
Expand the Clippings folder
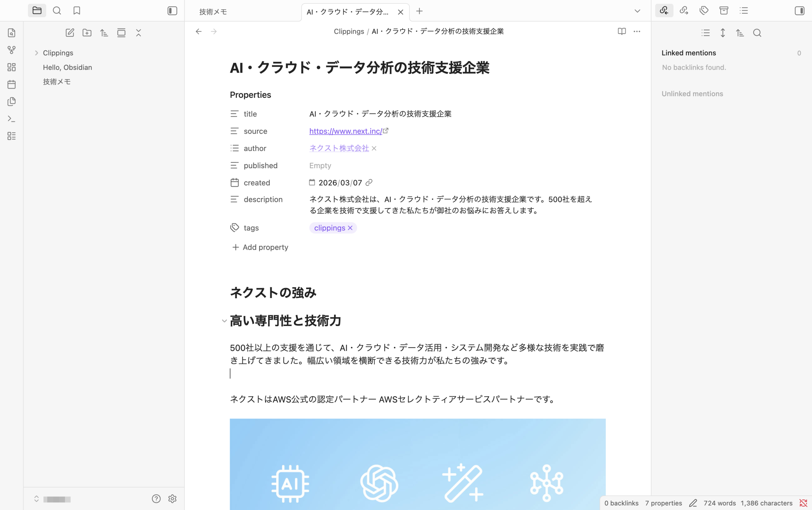36,53
